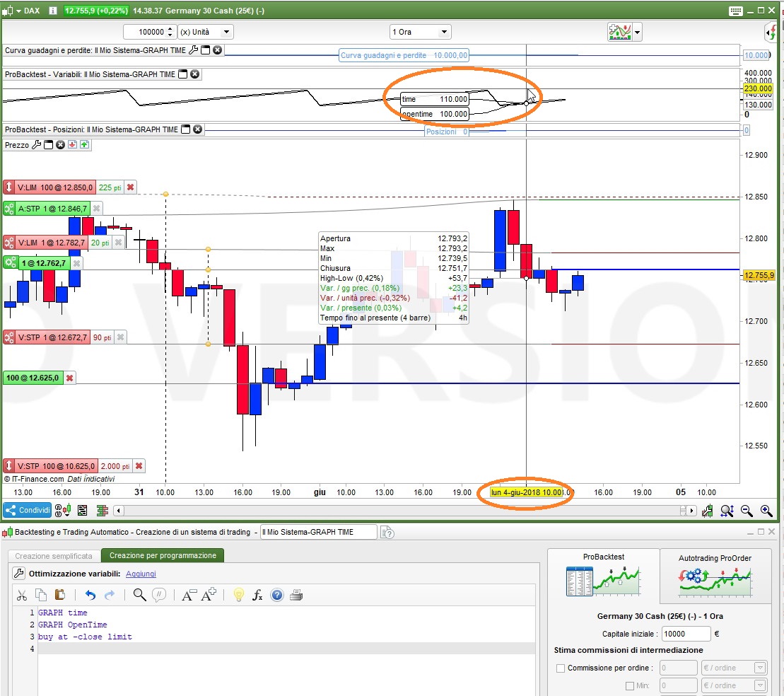Screen dimensions: 784x696
Task: Open the Prezzo chart settings wrench
Action: [x=37, y=144]
